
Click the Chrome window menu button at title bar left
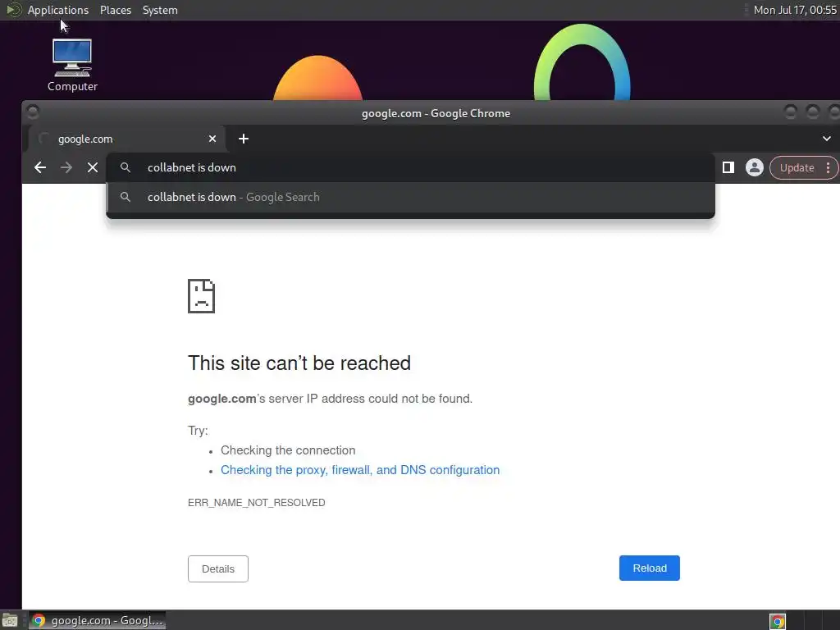click(33, 112)
